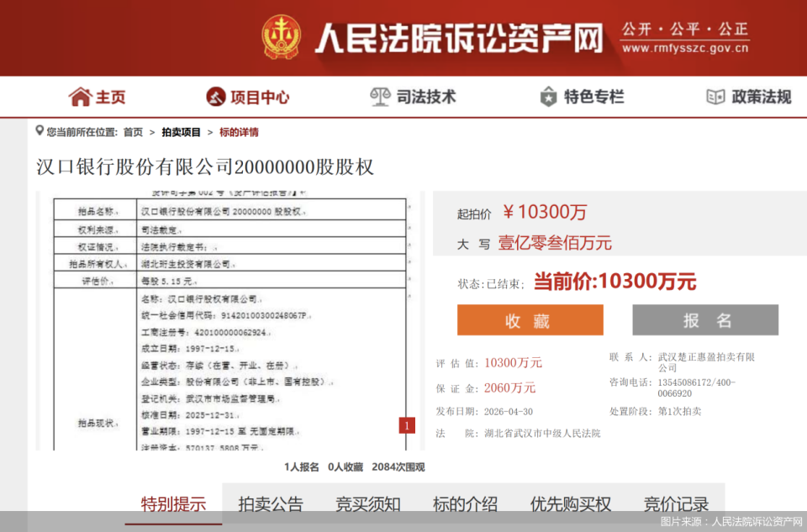
Task: Click the star badge icon for 特色专栏
Action: pos(549,97)
